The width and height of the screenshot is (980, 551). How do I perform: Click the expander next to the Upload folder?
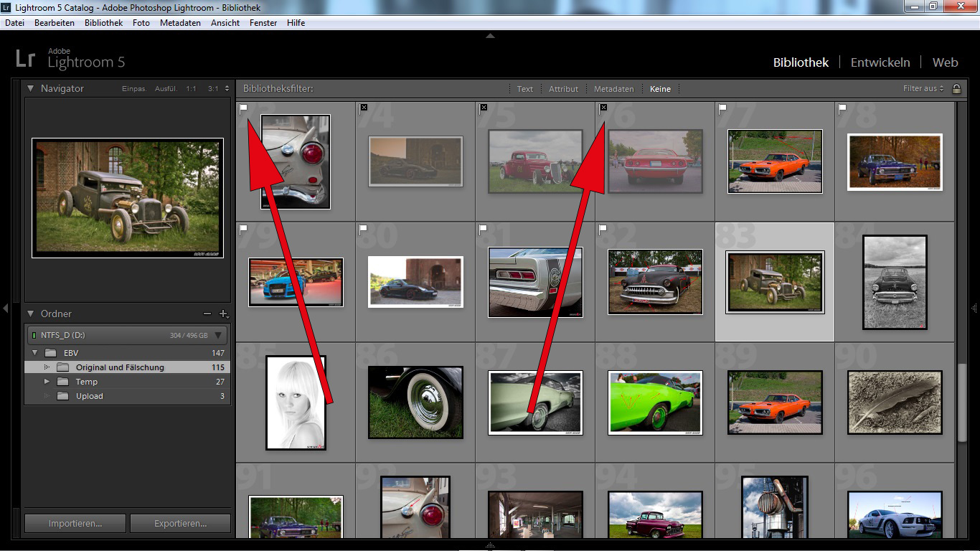pos(47,396)
